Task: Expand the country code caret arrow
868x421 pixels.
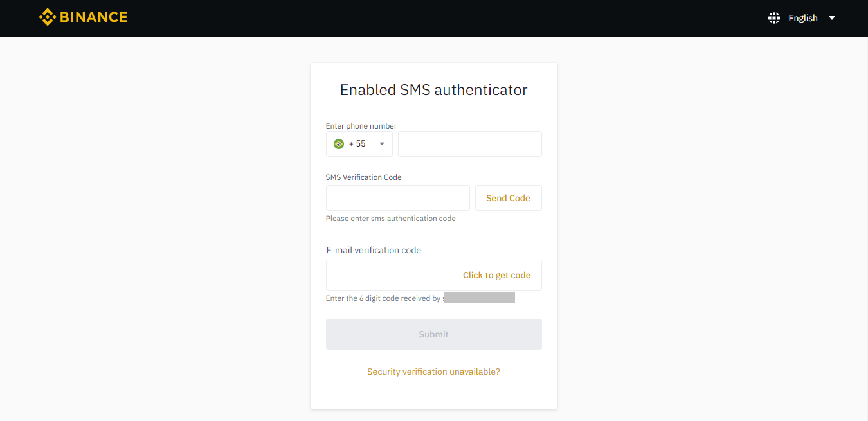Action: pos(382,144)
